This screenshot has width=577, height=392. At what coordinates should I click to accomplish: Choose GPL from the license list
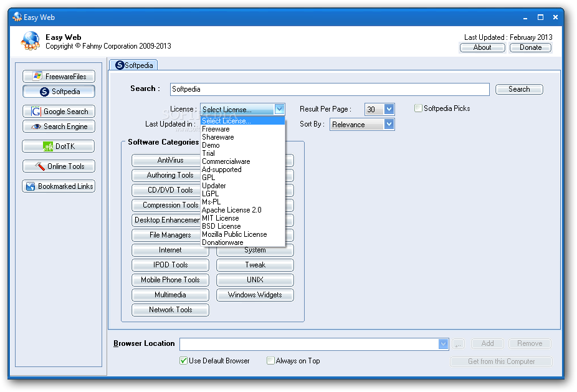pyautogui.click(x=243, y=178)
